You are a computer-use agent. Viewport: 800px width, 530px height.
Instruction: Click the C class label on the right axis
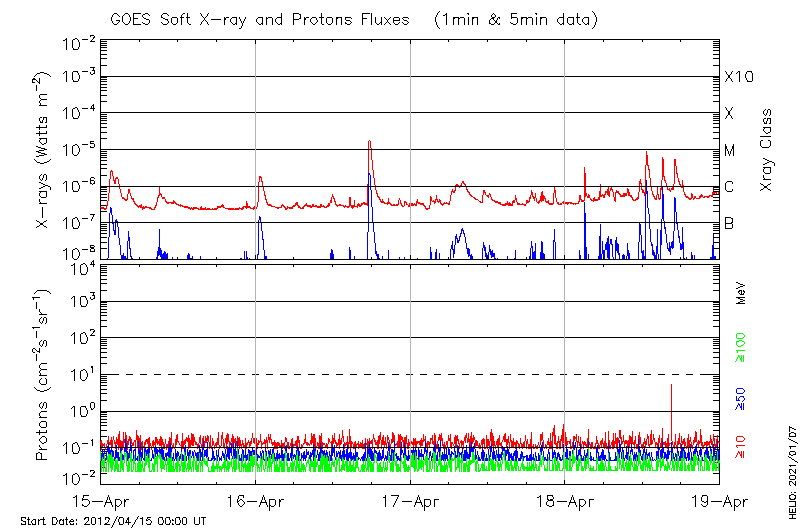[x=729, y=187]
